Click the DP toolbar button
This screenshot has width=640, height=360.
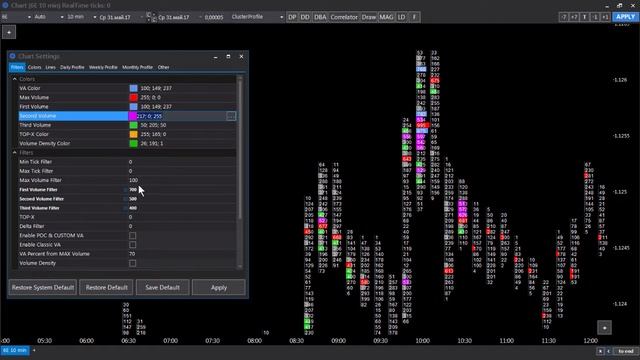292,17
